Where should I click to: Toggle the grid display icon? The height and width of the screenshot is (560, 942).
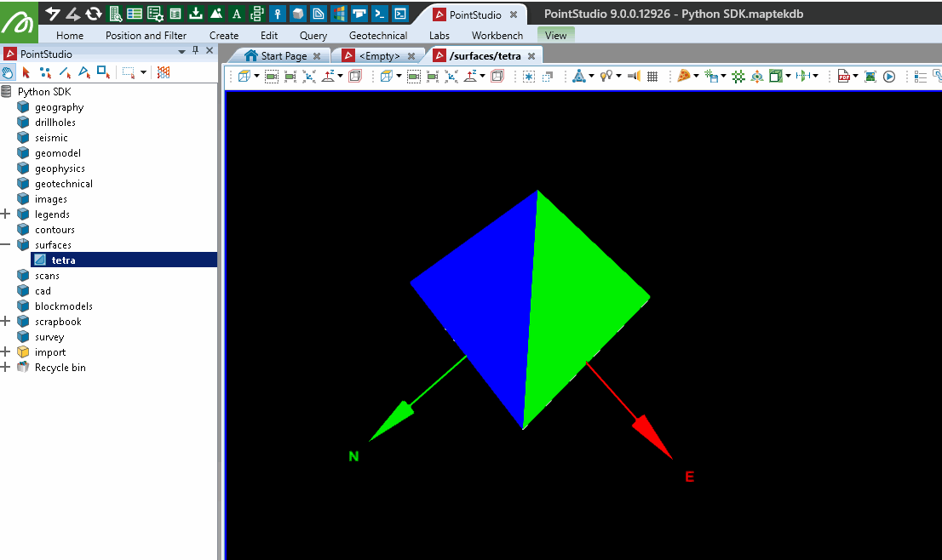[x=652, y=76]
